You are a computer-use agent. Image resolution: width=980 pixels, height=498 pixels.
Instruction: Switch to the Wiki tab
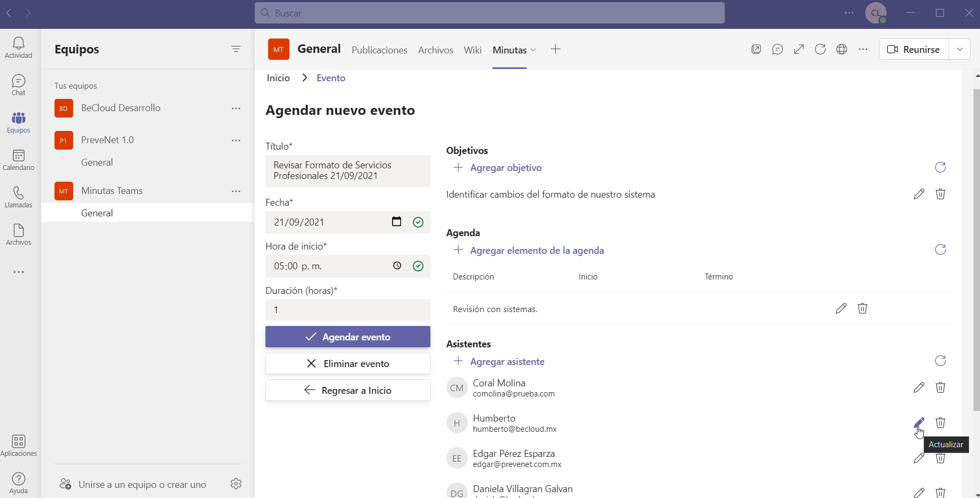473,50
